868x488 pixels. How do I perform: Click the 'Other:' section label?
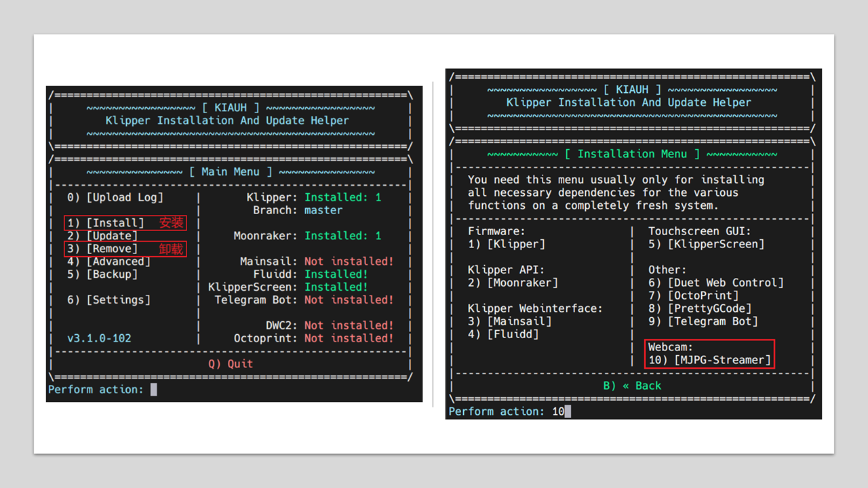[x=667, y=270]
